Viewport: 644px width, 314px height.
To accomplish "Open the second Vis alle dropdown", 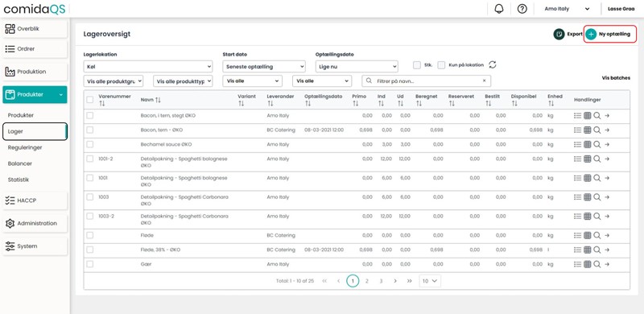I will tap(322, 81).
